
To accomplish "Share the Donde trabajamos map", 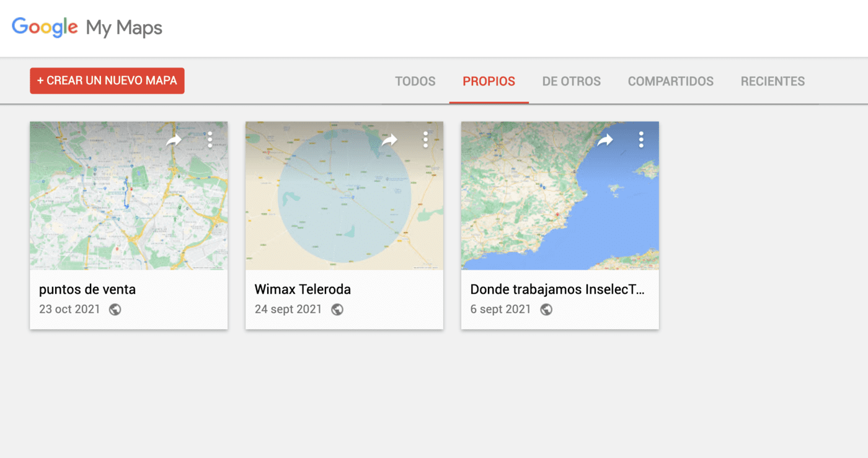I will coord(605,140).
